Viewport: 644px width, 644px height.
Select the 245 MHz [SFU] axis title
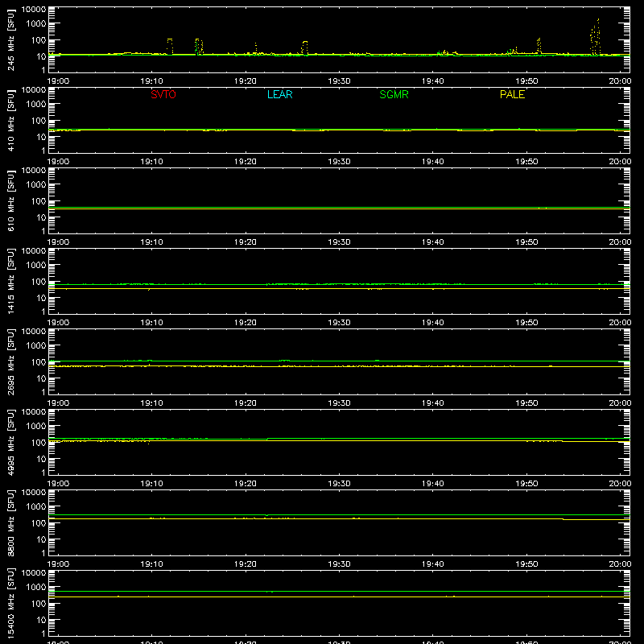(x=10, y=39)
